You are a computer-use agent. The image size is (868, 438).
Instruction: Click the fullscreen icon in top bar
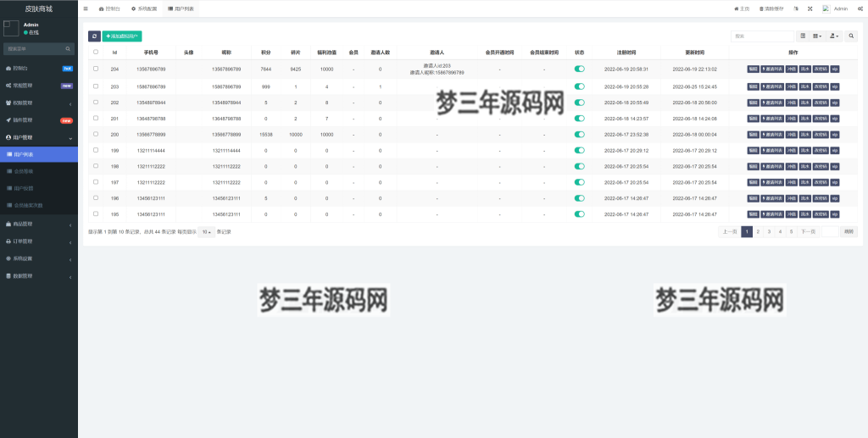coord(809,8)
